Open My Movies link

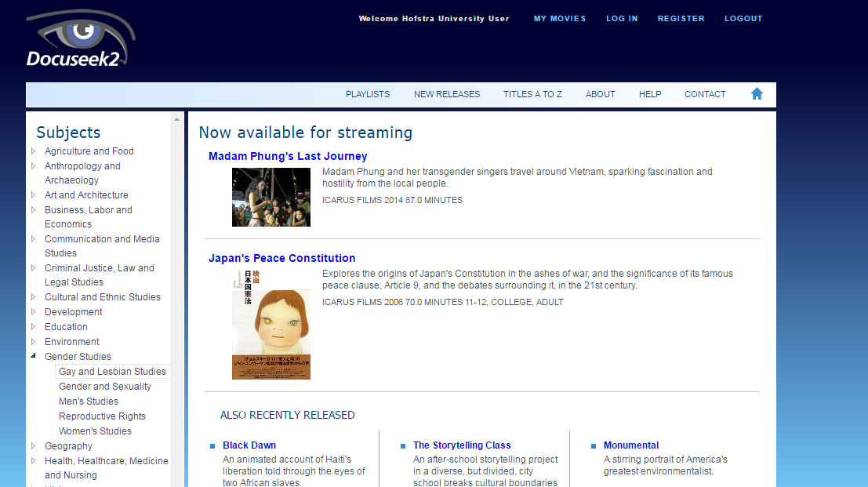coord(560,18)
